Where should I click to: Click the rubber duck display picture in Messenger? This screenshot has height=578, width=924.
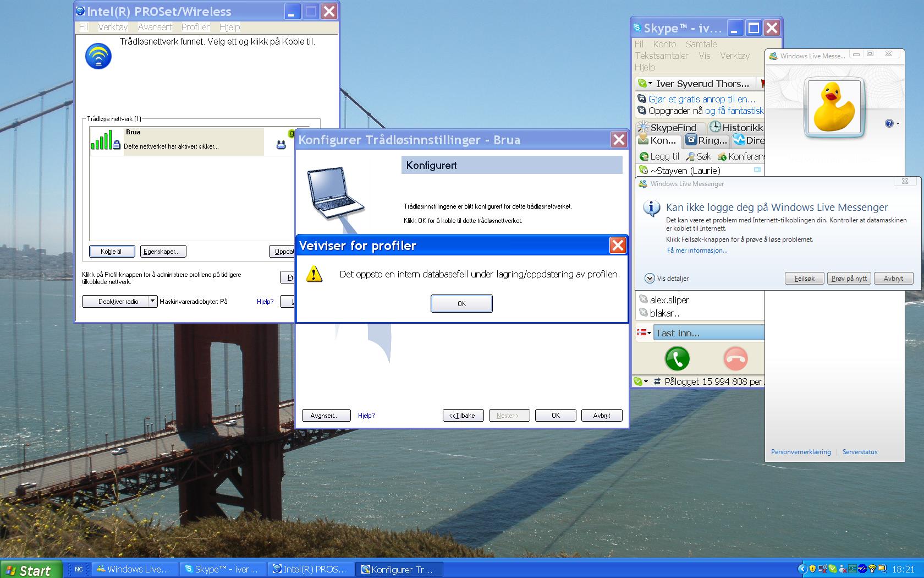834,107
